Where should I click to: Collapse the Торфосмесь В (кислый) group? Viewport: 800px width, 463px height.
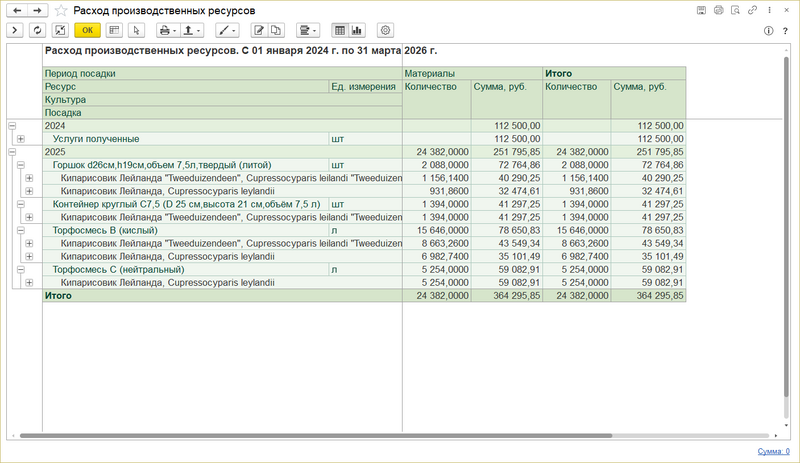click(x=20, y=230)
